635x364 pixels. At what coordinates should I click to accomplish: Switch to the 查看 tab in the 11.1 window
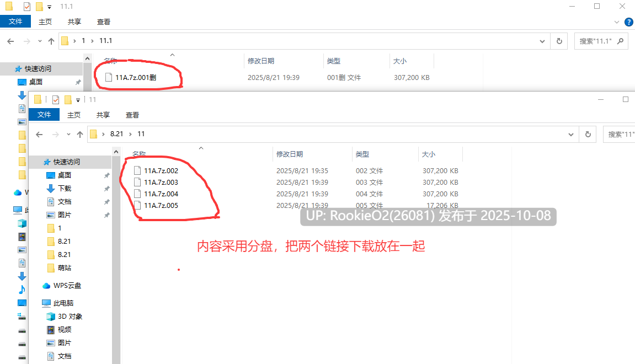click(103, 22)
